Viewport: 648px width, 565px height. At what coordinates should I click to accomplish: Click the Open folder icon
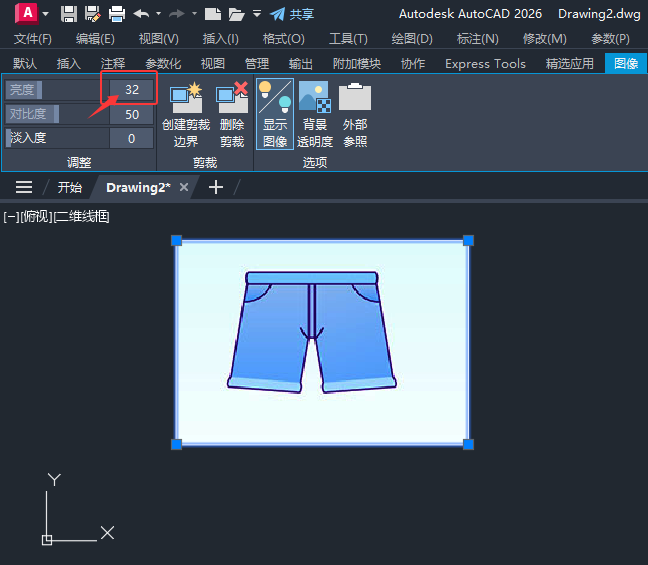(236, 14)
